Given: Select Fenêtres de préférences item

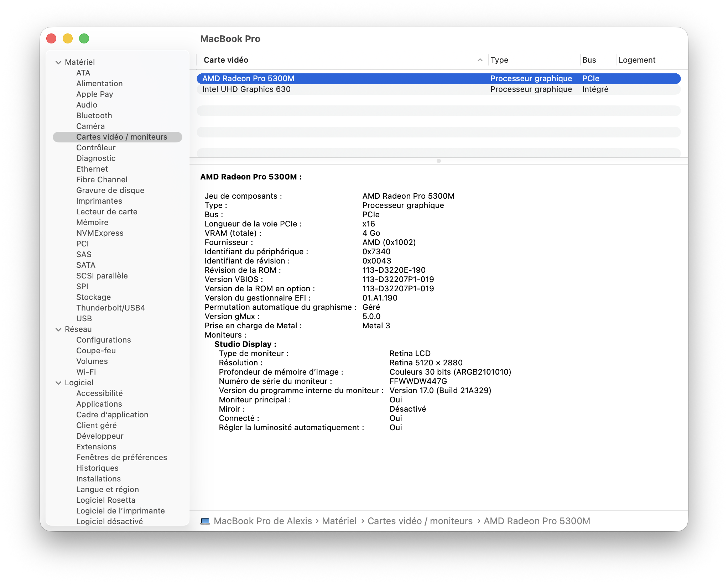Looking at the screenshot, I should (121, 457).
